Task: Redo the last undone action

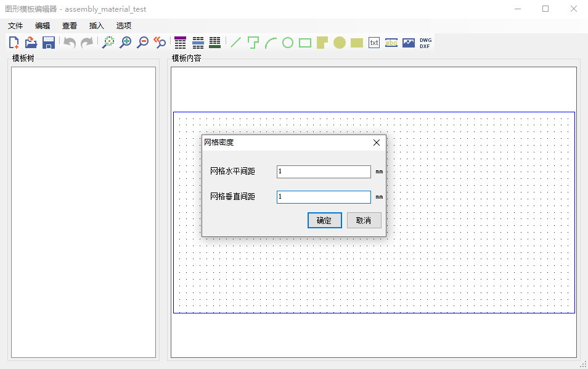Action: point(87,43)
